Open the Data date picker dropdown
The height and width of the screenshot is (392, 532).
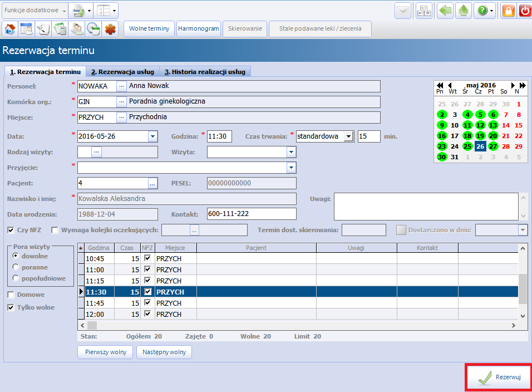152,136
